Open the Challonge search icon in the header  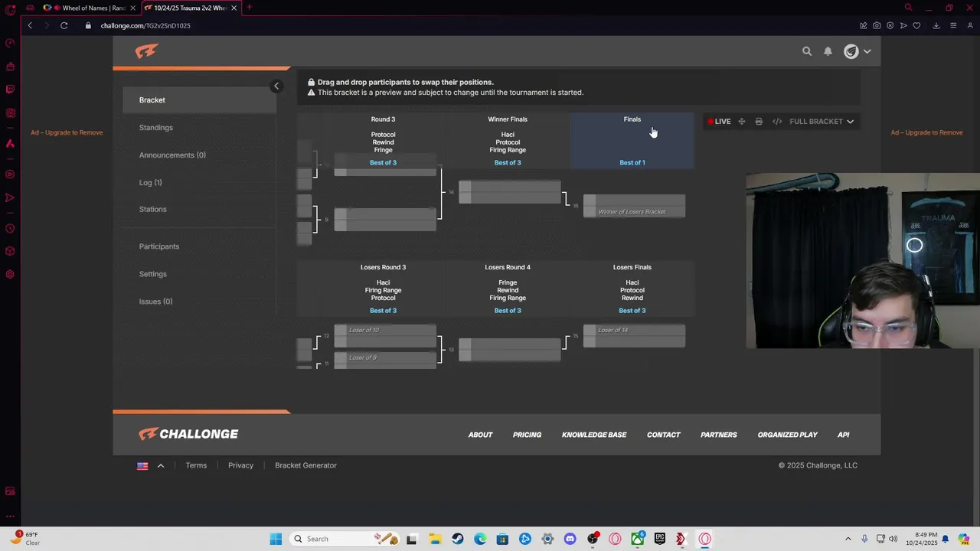coord(807,51)
